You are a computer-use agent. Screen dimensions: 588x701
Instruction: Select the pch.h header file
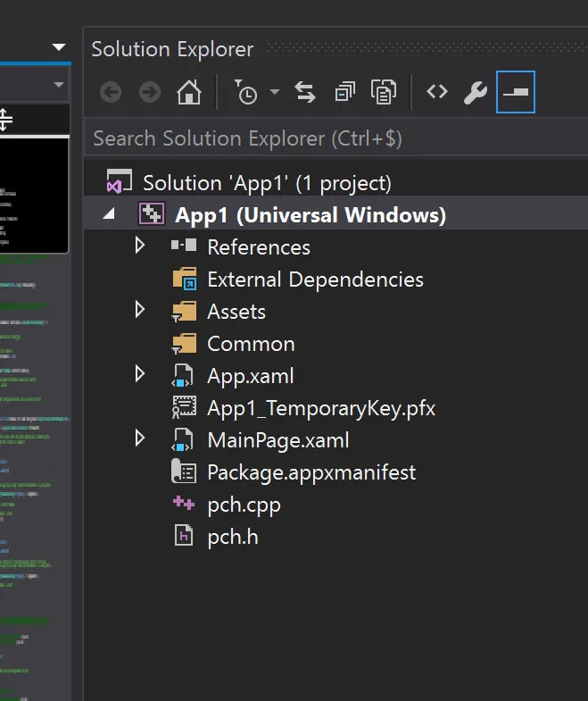(x=233, y=537)
